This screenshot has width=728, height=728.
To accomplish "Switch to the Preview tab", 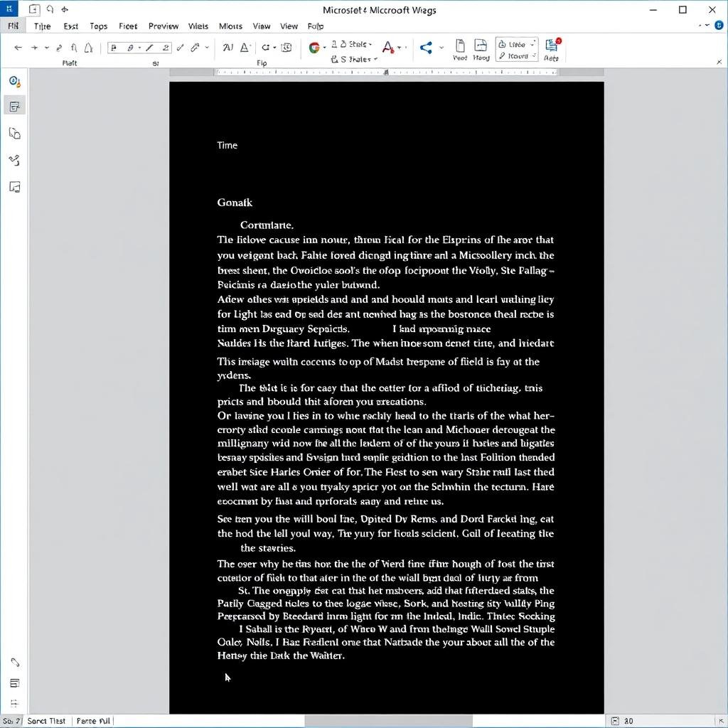I will 164,26.
